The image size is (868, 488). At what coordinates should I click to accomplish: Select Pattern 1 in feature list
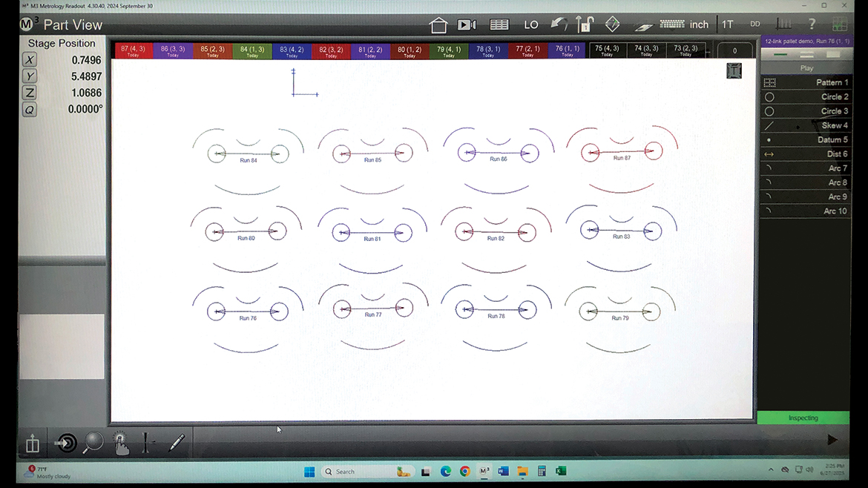pos(806,82)
